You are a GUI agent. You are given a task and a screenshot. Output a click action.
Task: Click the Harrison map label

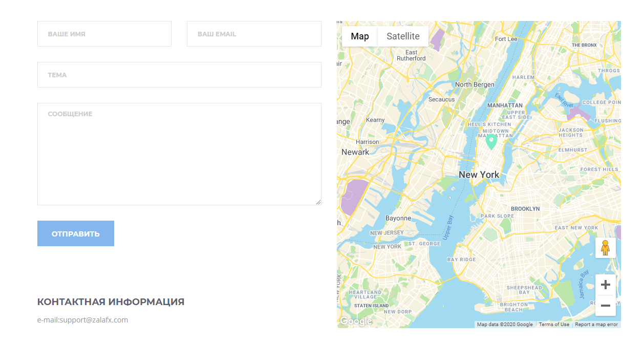(x=368, y=142)
